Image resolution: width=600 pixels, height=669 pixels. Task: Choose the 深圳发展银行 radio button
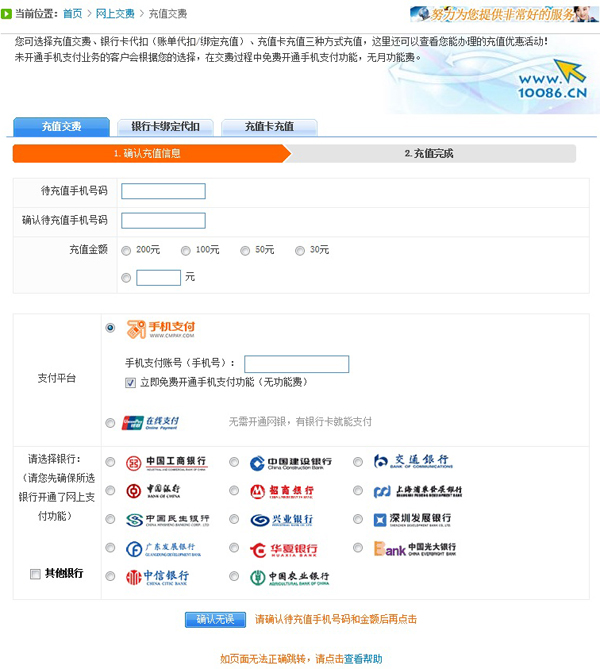(x=358, y=519)
